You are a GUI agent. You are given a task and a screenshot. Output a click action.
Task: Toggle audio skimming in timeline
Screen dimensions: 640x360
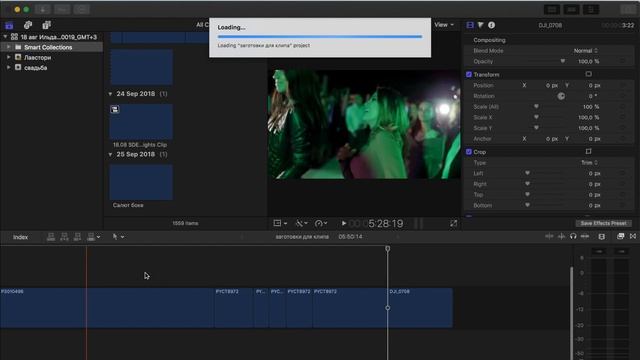[562, 236]
